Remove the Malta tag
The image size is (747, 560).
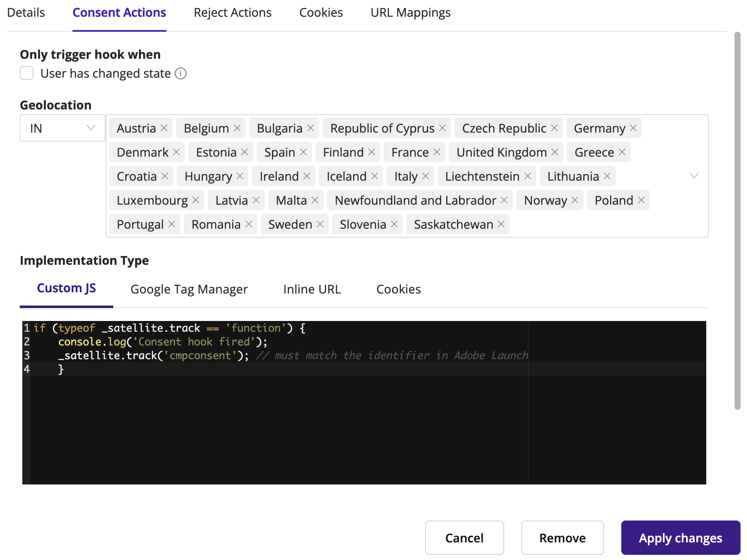click(x=315, y=200)
